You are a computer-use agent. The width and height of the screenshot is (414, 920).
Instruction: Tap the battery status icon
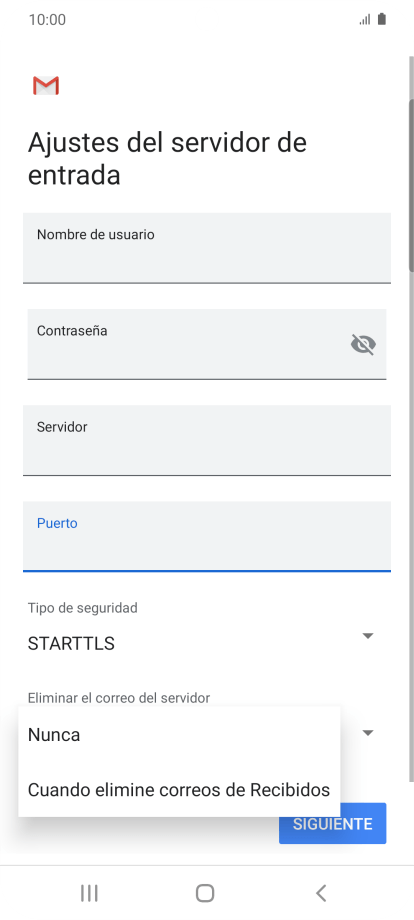point(382,19)
